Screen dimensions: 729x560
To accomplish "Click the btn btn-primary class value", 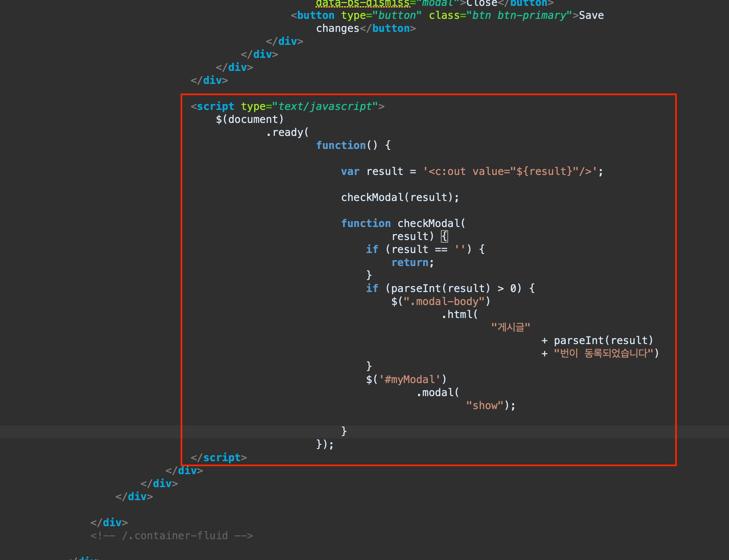I will pyautogui.click(x=519, y=15).
